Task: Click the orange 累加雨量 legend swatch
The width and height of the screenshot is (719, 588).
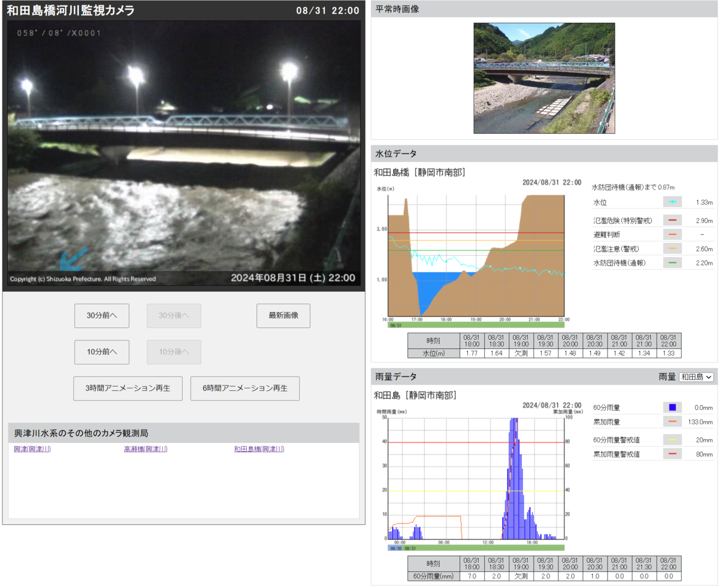Action: (x=672, y=422)
